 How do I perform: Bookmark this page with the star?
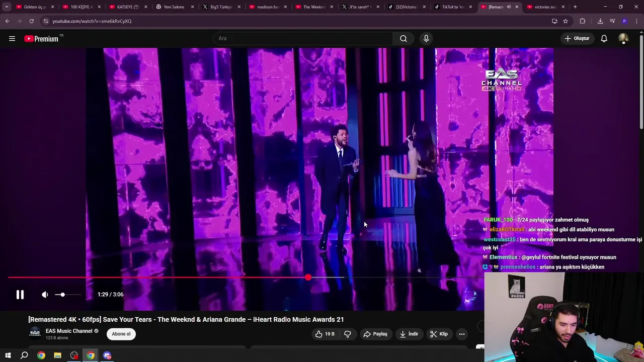pyautogui.click(x=566, y=21)
